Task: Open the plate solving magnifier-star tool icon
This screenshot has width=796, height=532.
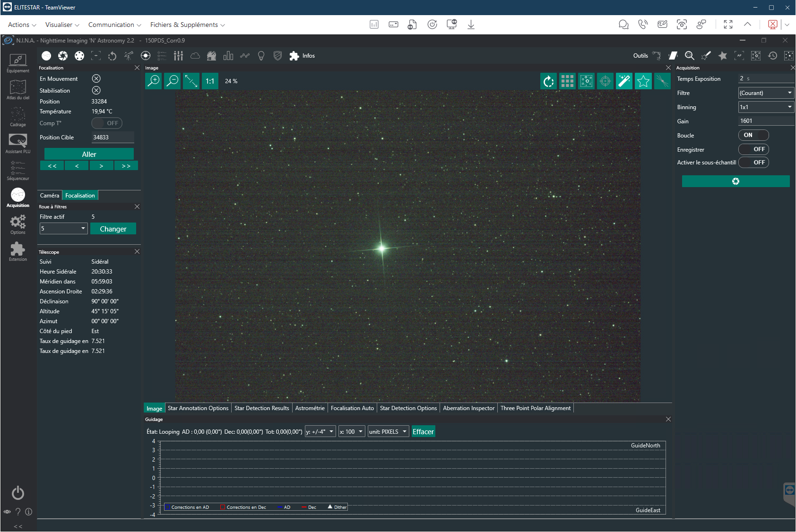Action: [690, 56]
